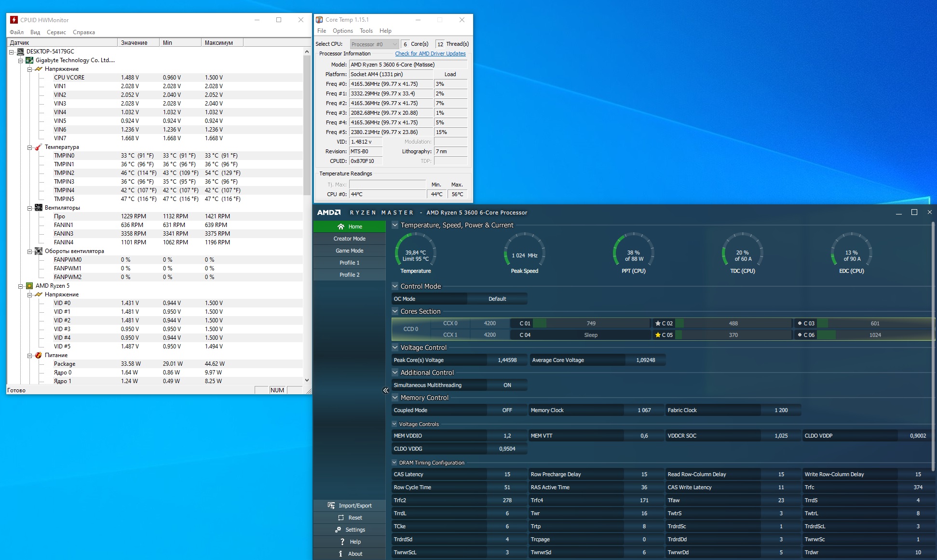Viewport: 937px width, 560px height.
Task: Toggle Simultaneous Multithreading ON value
Action: tap(507, 385)
